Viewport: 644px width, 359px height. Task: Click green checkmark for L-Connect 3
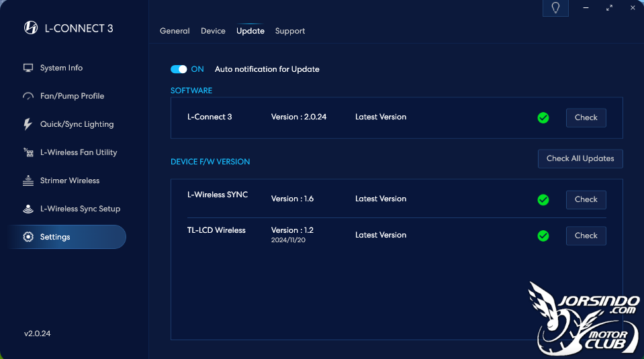click(543, 117)
